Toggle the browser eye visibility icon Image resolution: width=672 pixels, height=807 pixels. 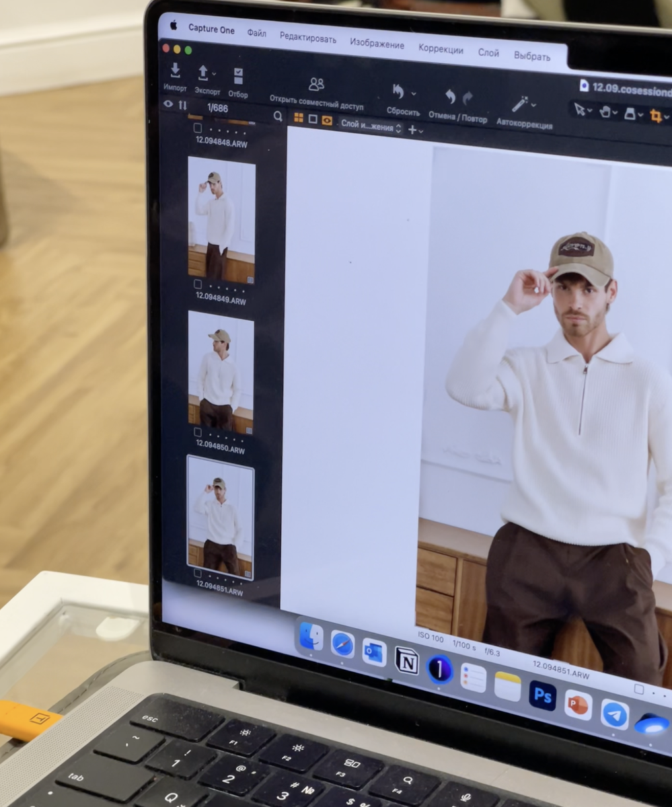(168, 104)
